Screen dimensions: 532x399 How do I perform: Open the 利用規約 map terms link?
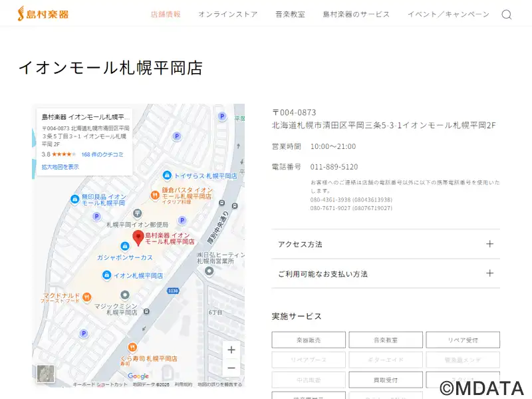coord(184,384)
